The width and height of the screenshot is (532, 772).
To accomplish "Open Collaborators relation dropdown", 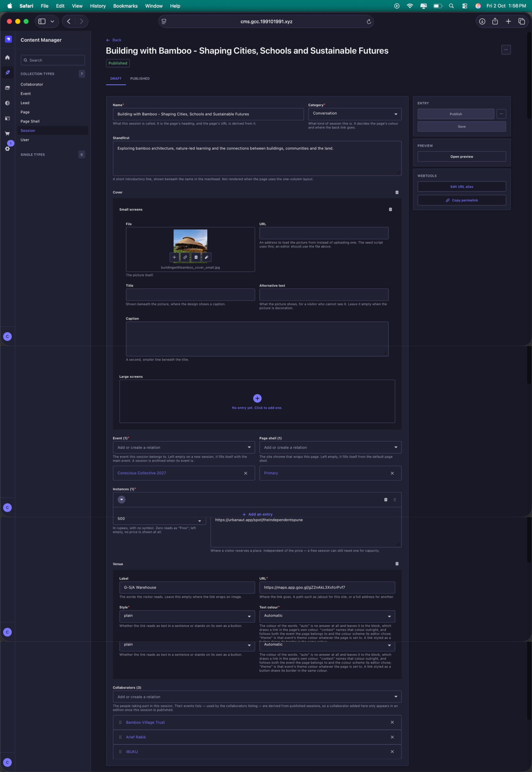I will pos(257,697).
